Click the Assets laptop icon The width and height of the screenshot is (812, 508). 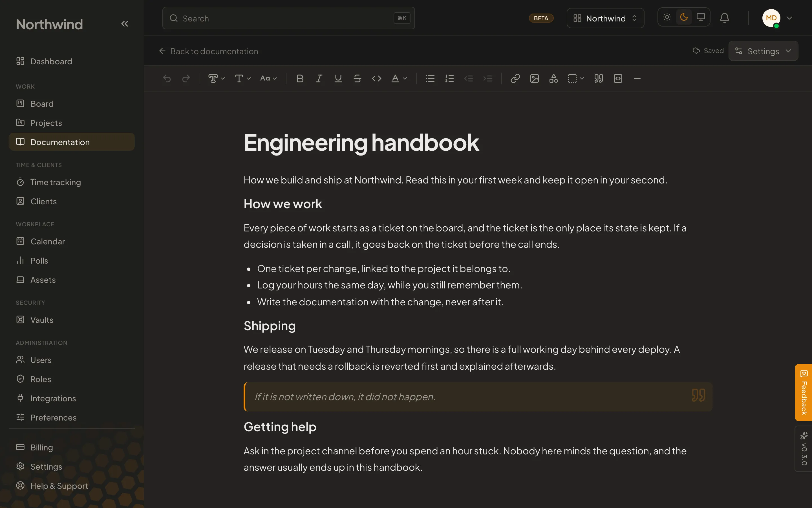pyautogui.click(x=20, y=279)
